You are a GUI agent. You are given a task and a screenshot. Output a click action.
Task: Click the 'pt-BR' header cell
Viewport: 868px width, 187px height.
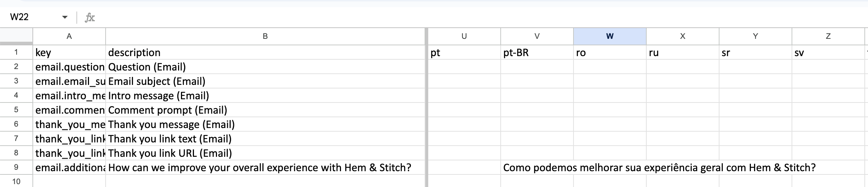click(537, 53)
